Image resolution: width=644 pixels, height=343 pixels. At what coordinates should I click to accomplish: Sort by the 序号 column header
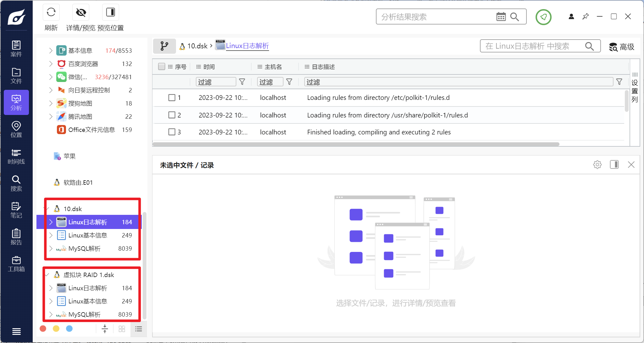[181, 67]
